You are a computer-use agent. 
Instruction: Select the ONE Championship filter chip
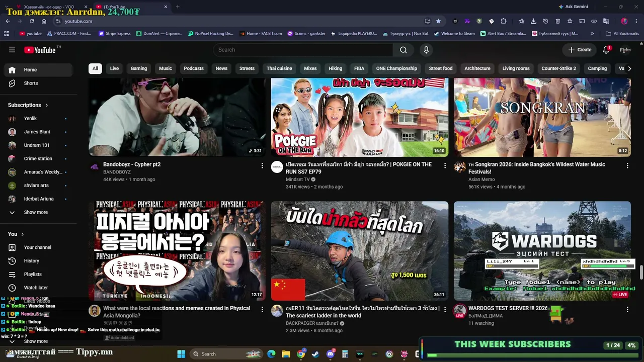tap(396, 68)
